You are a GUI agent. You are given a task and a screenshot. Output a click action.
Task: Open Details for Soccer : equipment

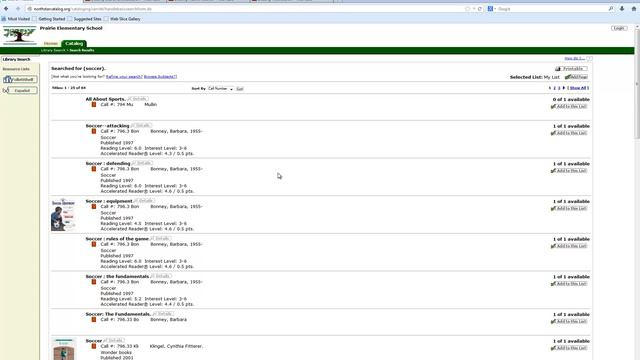[144, 201]
